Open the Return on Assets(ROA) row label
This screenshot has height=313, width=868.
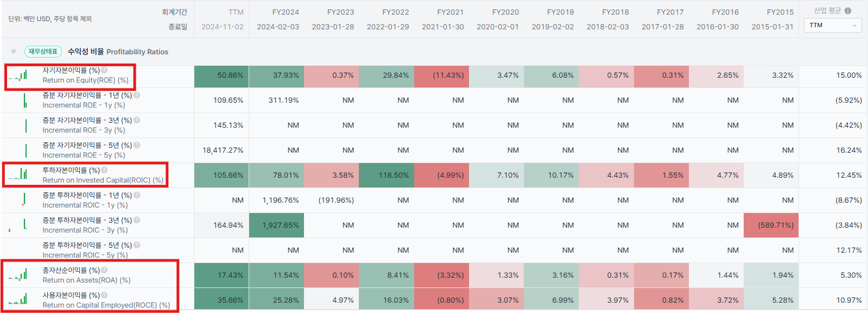click(86, 280)
